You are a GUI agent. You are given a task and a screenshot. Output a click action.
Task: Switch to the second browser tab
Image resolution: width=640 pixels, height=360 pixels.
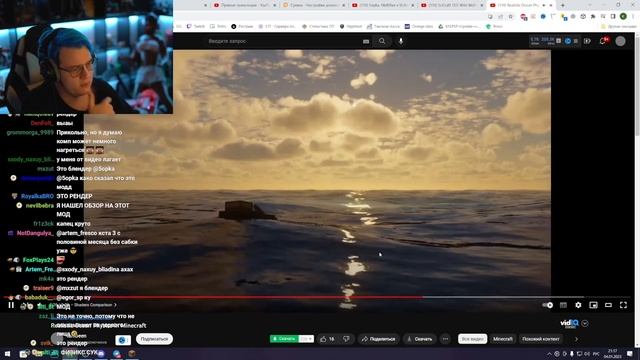313,5
